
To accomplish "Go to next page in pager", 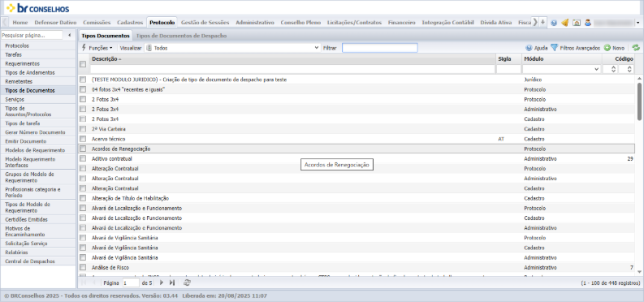I will 162,283.
